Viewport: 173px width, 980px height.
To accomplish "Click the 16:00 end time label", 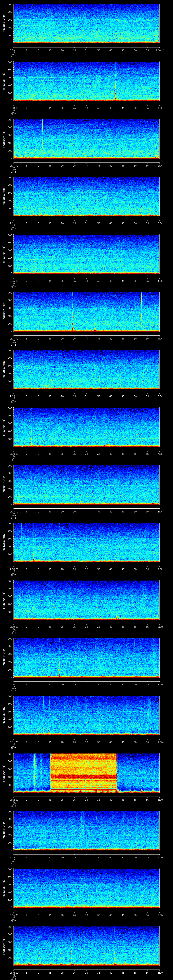I will point(160,972).
